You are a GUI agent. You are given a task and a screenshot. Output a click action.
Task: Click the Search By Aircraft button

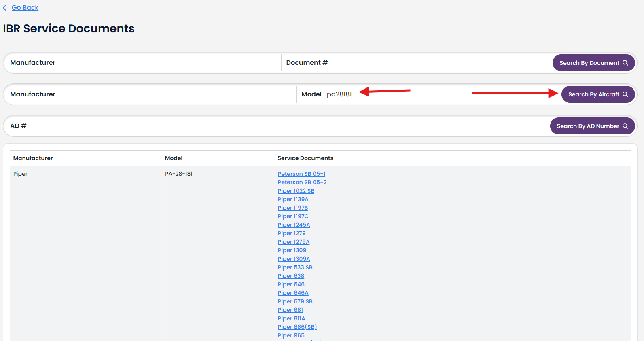tap(598, 94)
